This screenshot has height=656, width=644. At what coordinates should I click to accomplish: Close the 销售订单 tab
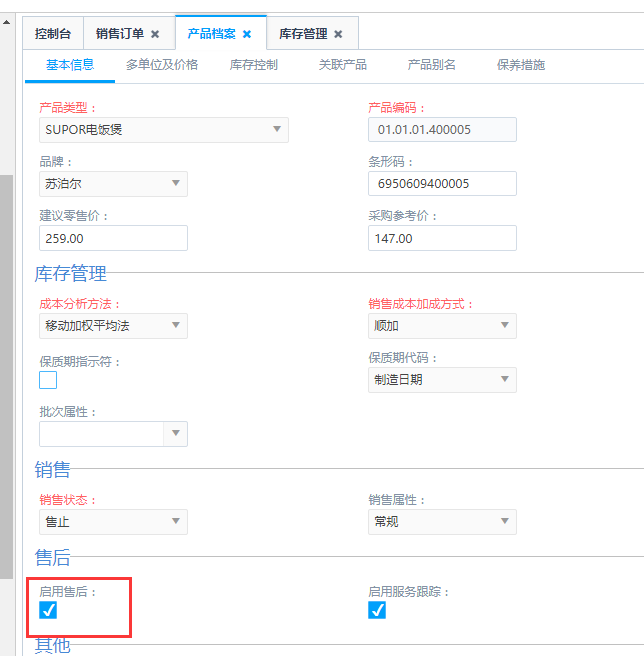click(155, 34)
